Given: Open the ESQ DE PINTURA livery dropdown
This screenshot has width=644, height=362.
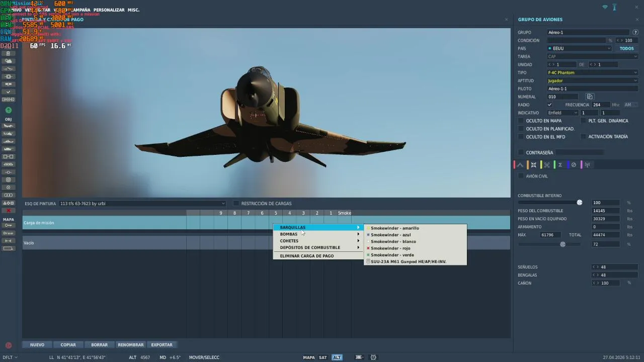Looking at the screenshot, I should [x=142, y=204].
